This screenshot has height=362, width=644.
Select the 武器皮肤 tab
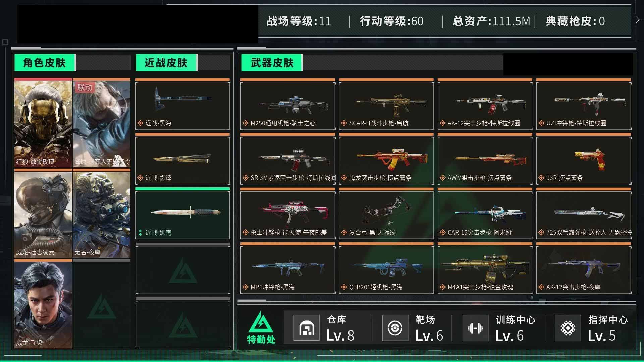[272, 63]
